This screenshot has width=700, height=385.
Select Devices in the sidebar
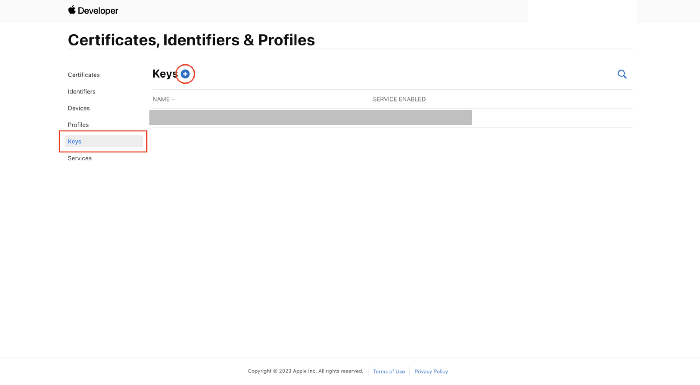[79, 108]
